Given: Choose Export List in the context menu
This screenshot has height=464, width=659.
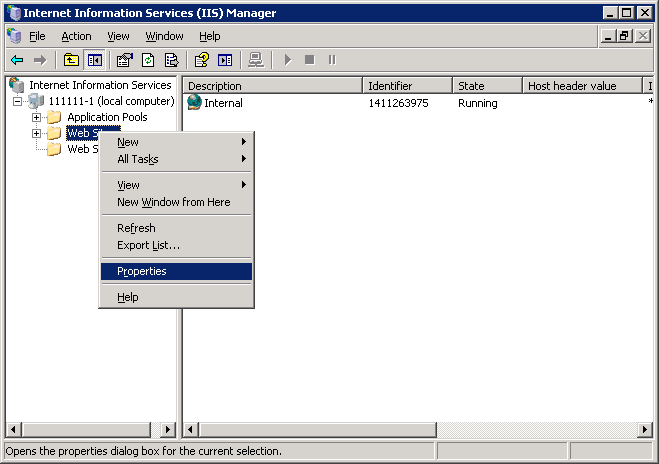Looking at the screenshot, I should point(177,245).
